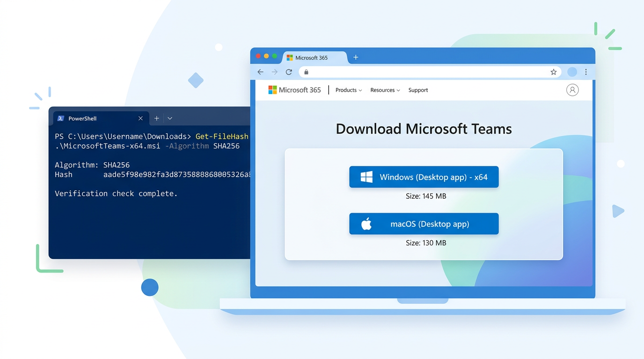Add a new PowerShell terminal tab

tap(157, 118)
